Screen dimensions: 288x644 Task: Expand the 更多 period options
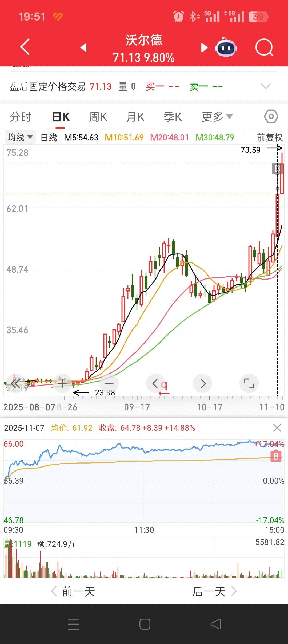[x=217, y=117]
